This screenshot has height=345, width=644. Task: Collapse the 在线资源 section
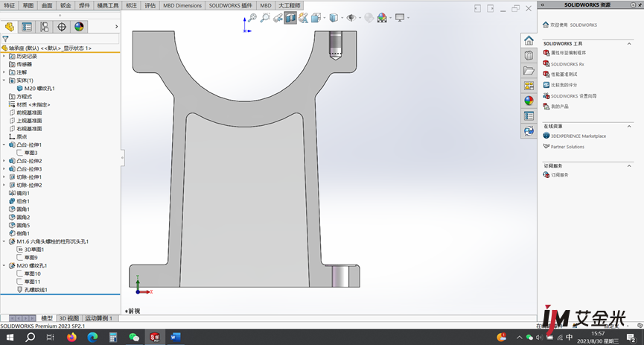pyautogui.click(x=629, y=126)
